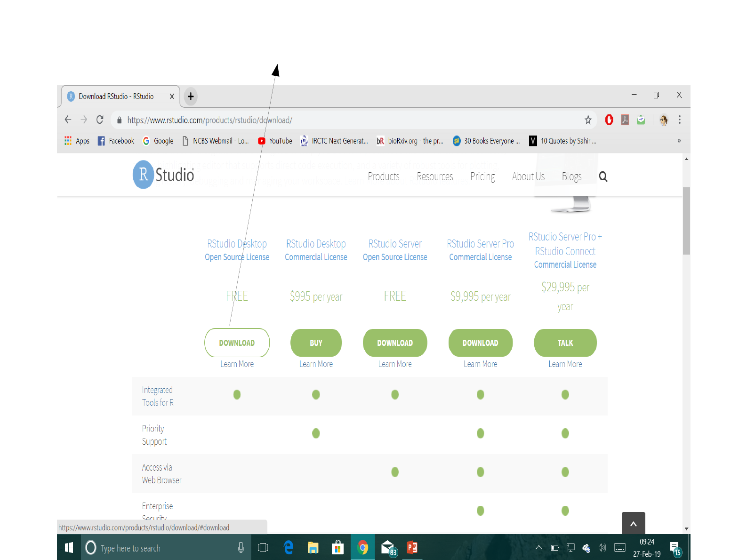747x560 pixels.
Task: Expand the hidden bookmarks overflow chevron
Action: click(x=679, y=141)
